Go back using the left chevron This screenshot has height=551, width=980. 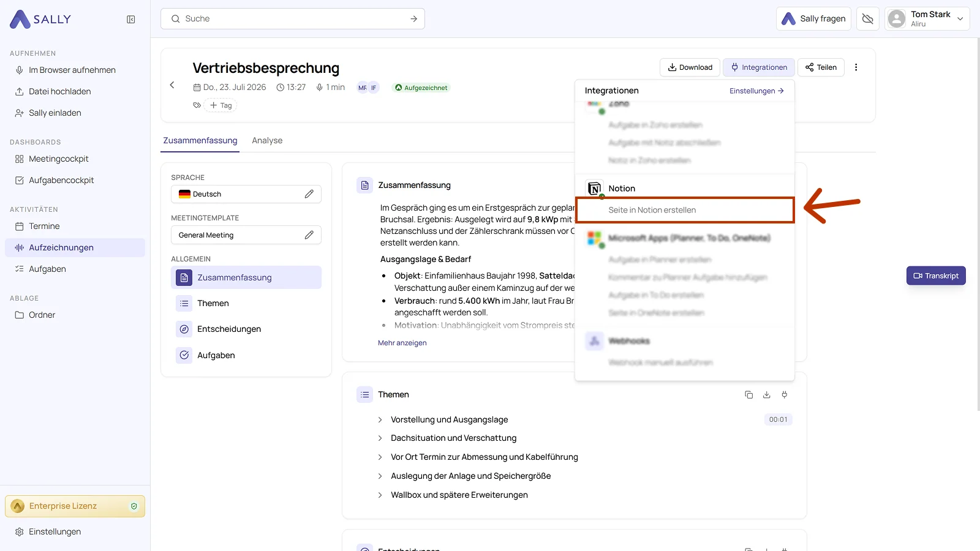coord(172,85)
